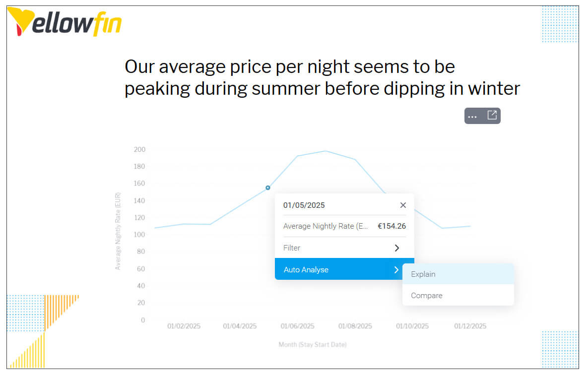
Task: Click the Yellowfin logo
Action: pos(65,24)
